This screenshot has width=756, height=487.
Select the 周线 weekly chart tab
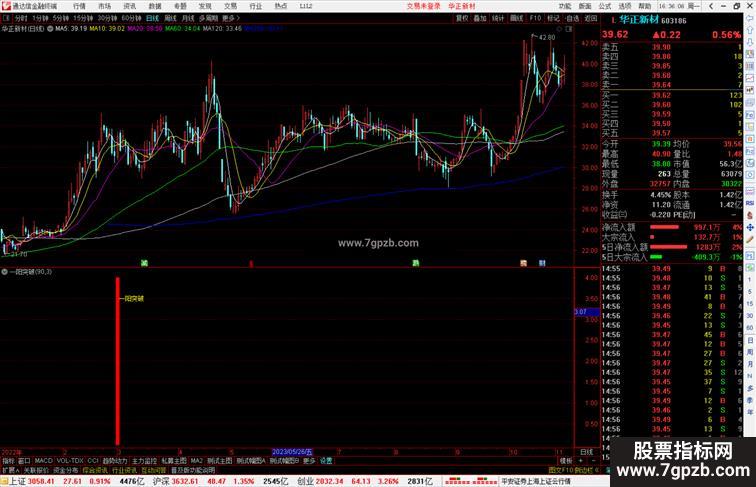click(x=170, y=18)
